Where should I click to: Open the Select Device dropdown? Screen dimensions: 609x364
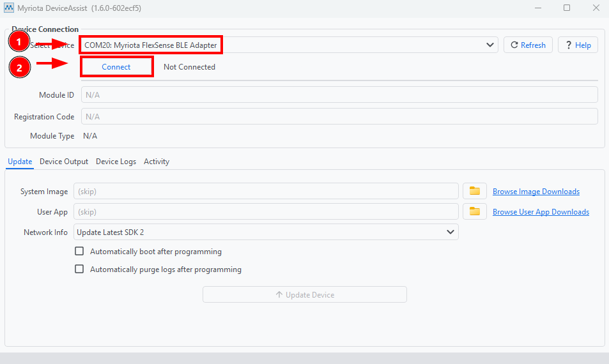coord(289,45)
